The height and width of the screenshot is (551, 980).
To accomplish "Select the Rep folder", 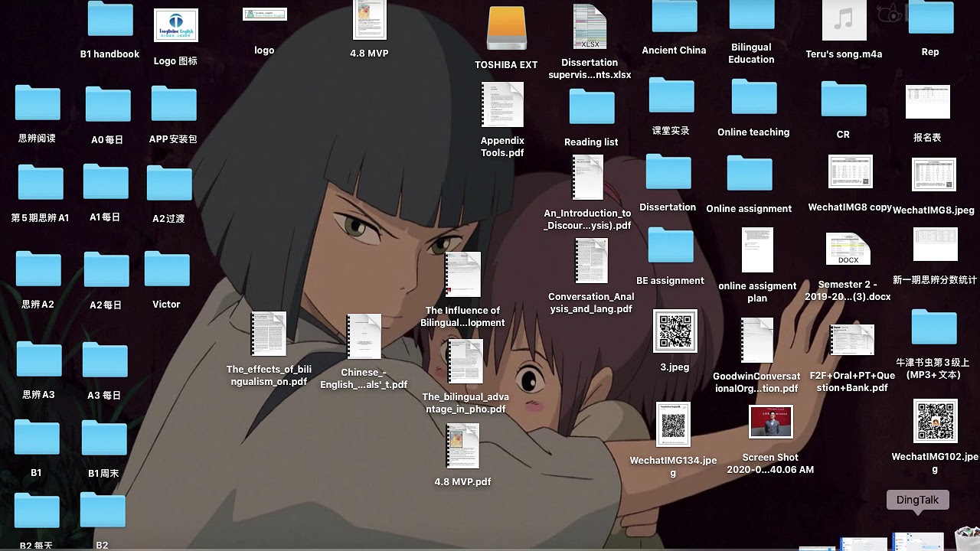I will [x=930, y=18].
